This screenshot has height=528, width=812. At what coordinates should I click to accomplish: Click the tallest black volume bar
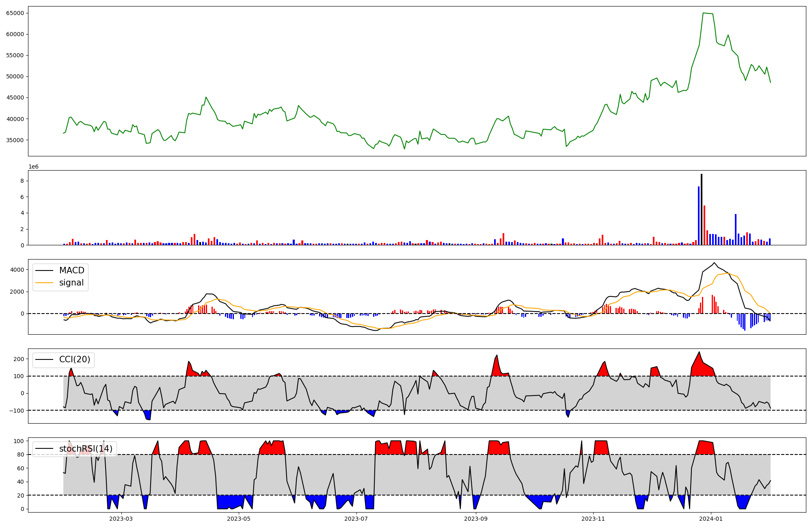click(x=701, y=209)
